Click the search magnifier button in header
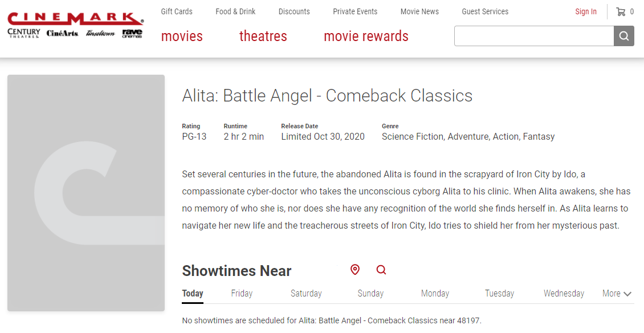644x333 pixels. pos(623,36)
